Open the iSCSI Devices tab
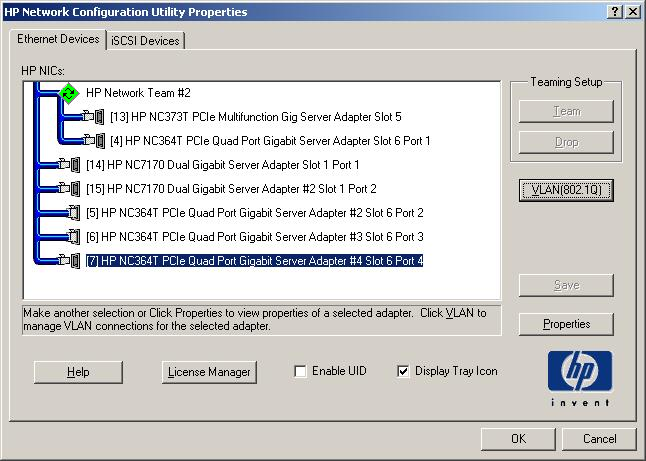 (x=145, y=41)
